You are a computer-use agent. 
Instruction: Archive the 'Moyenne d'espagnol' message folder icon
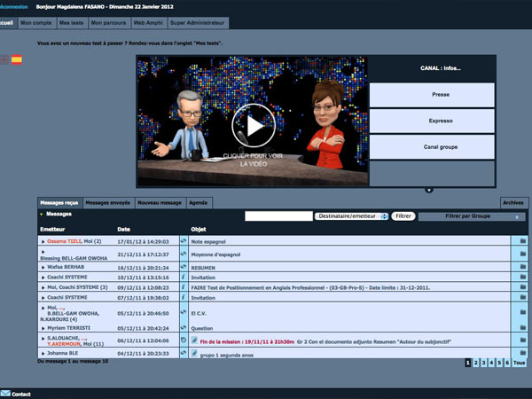point(523,254)
